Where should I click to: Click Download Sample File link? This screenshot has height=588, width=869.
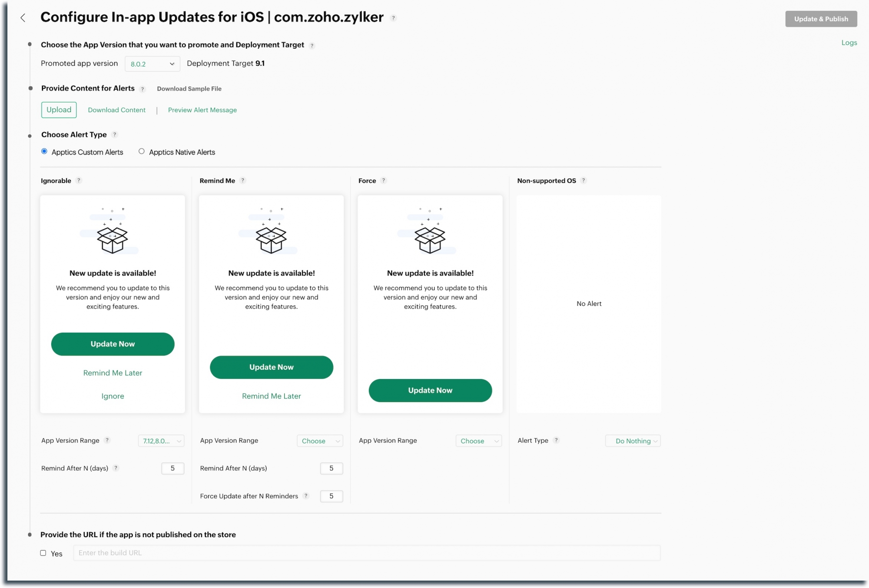[x=189, y=89]
